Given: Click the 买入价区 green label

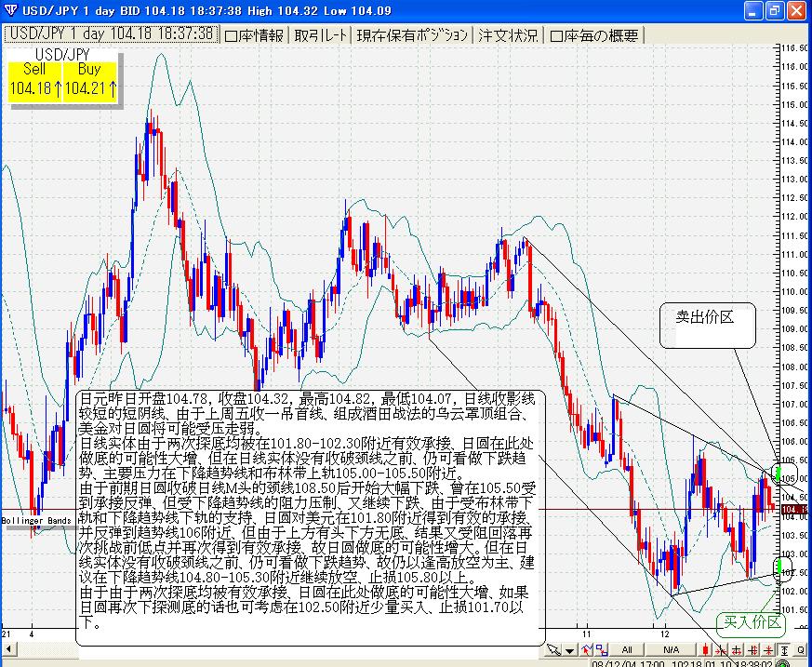Looking at the screenshot, I should pyautogui.click(x=751, y=623).
